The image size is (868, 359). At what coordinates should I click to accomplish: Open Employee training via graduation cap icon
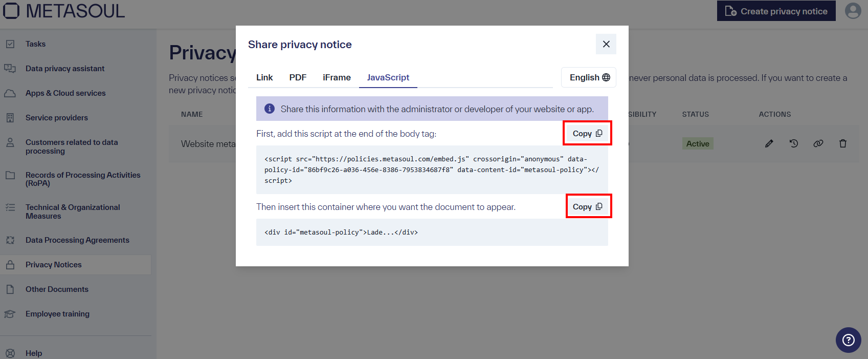tap(10, 313)
